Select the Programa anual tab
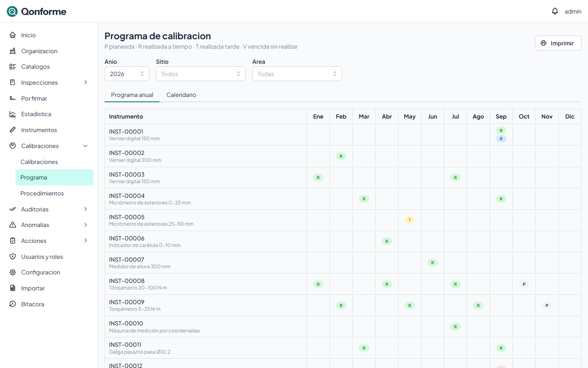 [132, 95]
